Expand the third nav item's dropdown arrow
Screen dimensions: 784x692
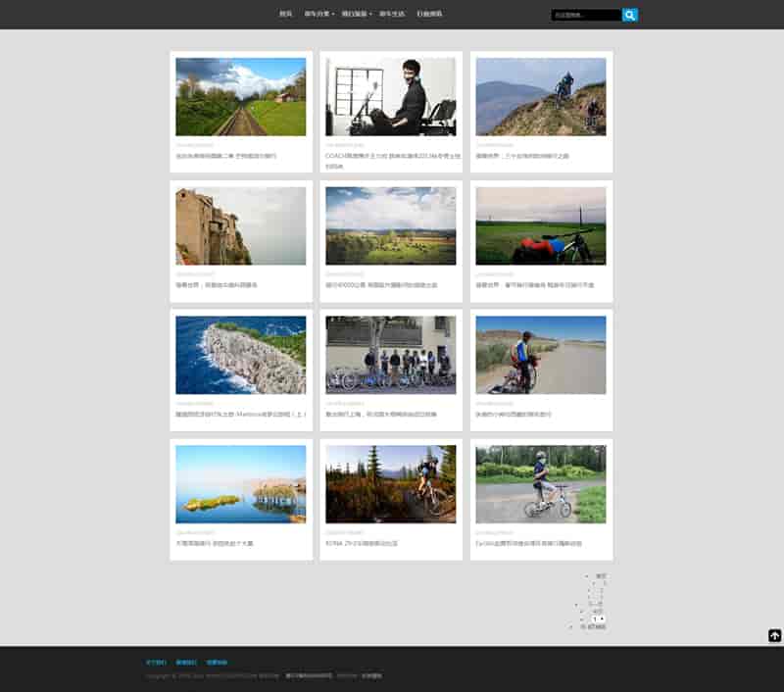click(x=370, y=15)
